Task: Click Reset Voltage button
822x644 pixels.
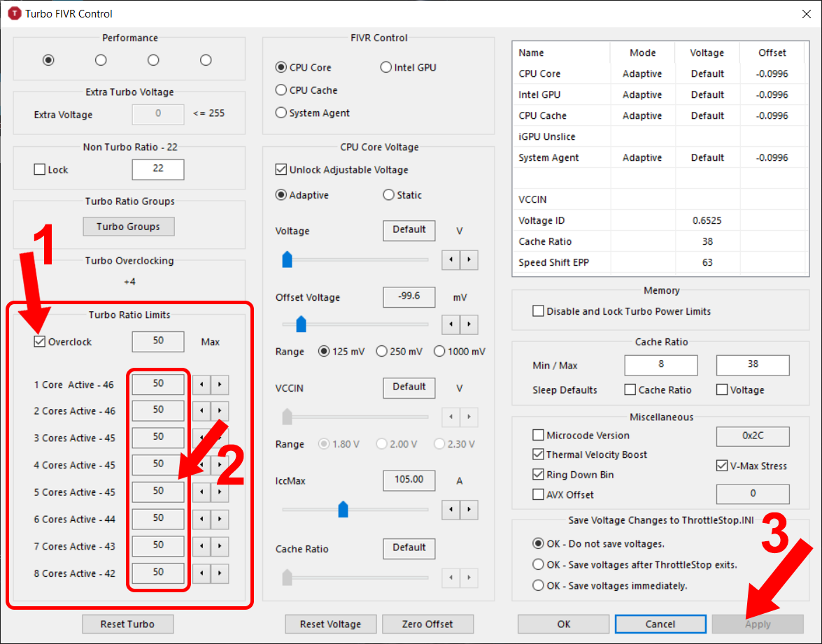Action: (330, 624)
